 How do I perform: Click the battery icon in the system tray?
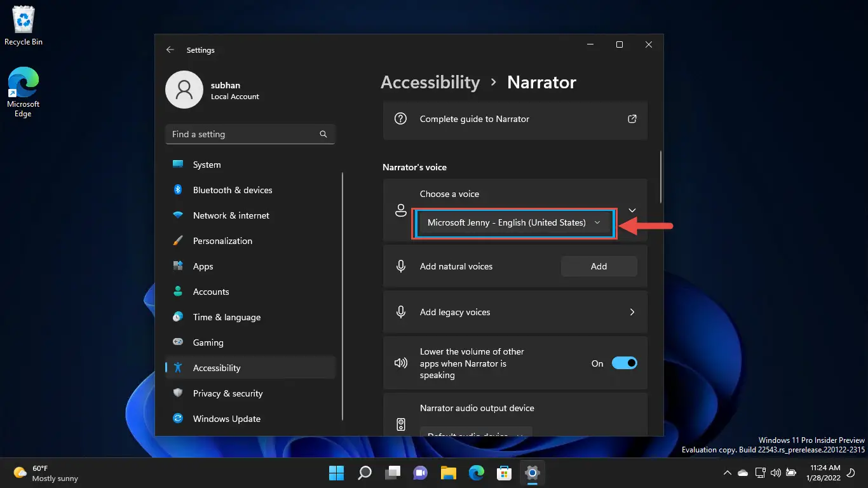791,473
